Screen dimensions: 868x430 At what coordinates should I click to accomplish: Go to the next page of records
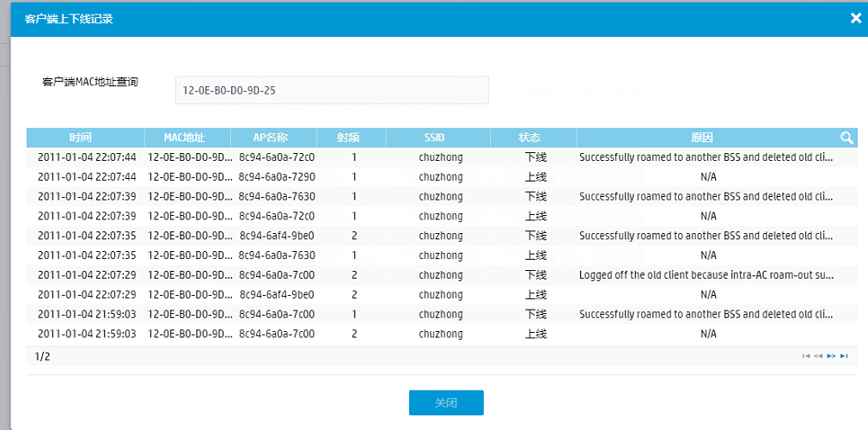[831, 356]
